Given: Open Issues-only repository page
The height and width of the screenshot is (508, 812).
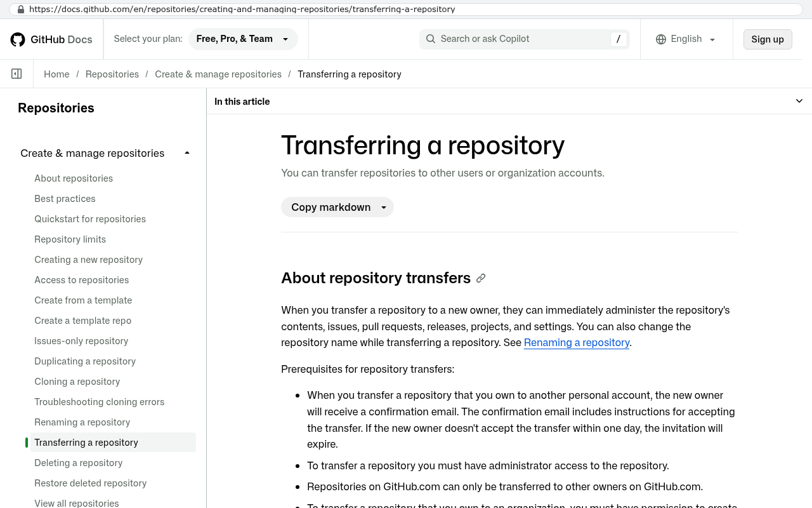Looking at the screenshot, I should point(81,341).
